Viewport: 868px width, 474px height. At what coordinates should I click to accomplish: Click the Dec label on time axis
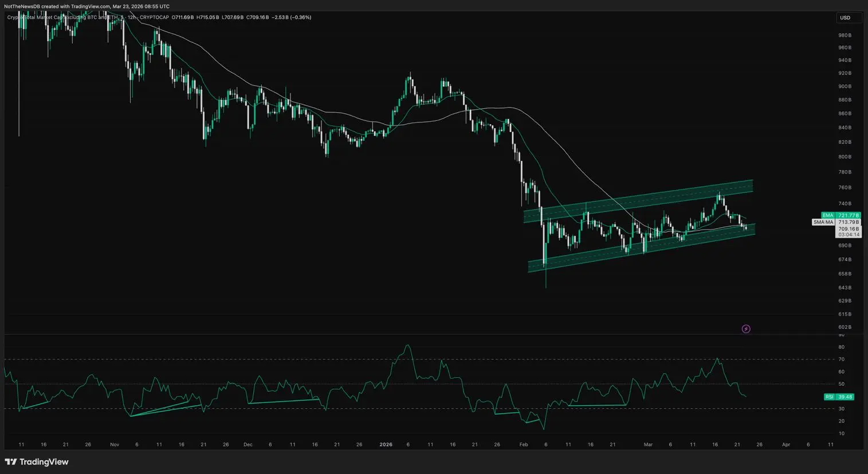click(x=248, y=444)
